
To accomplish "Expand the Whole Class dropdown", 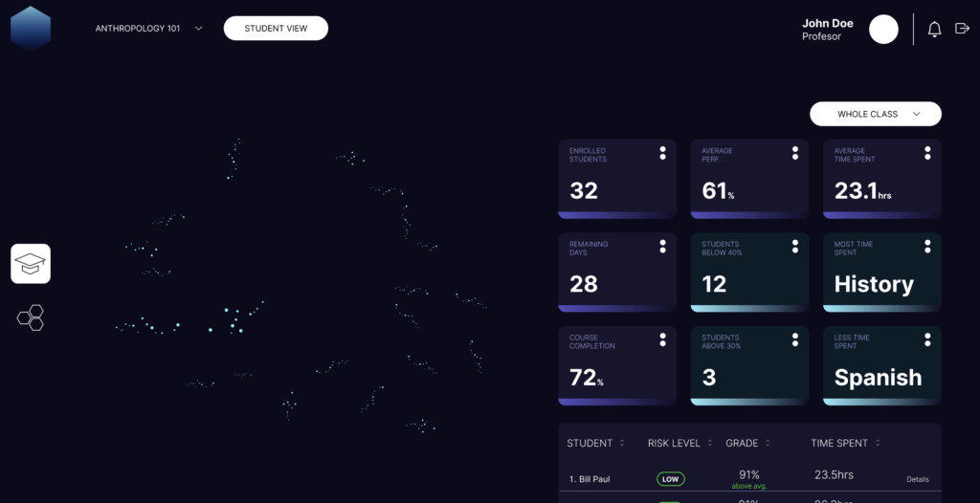I will [x=876, y=115].
